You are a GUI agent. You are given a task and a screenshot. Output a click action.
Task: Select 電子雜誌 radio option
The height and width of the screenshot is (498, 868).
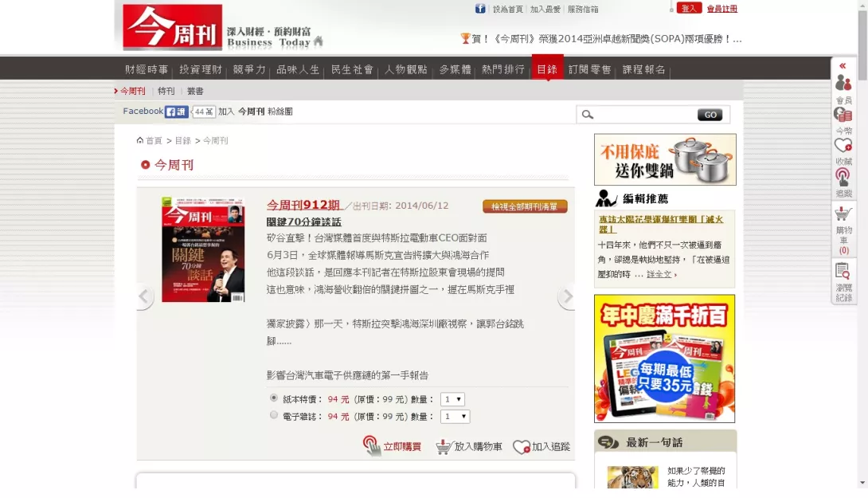[x=273, y=415]
